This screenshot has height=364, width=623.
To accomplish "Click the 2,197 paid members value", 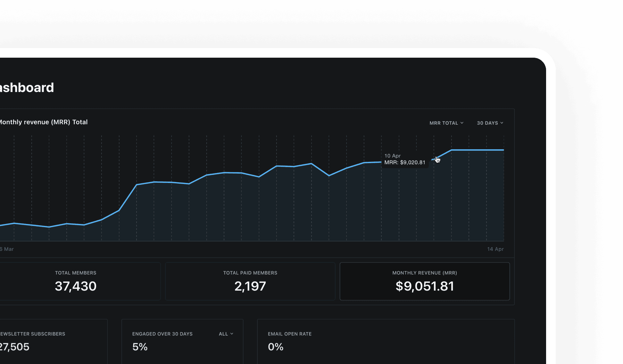I will [250, 286].
